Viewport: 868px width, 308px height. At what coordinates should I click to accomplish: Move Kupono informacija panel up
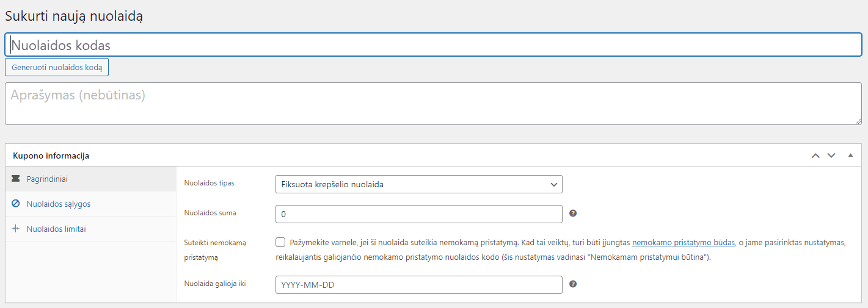815,156
